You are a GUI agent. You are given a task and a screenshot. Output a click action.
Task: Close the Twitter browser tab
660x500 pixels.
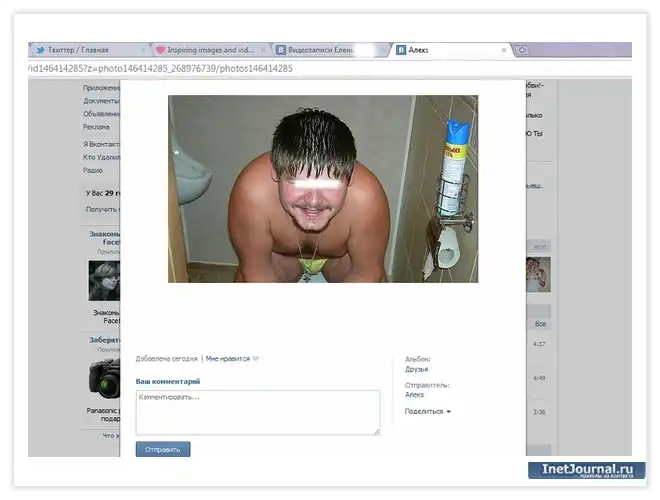click(143, 49)
